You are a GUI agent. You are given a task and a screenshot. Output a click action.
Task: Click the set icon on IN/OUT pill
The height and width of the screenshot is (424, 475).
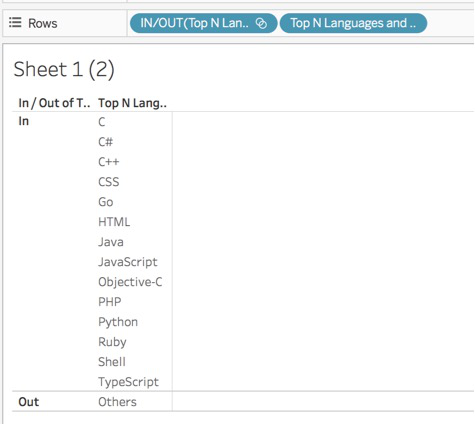tap(261, 23)
